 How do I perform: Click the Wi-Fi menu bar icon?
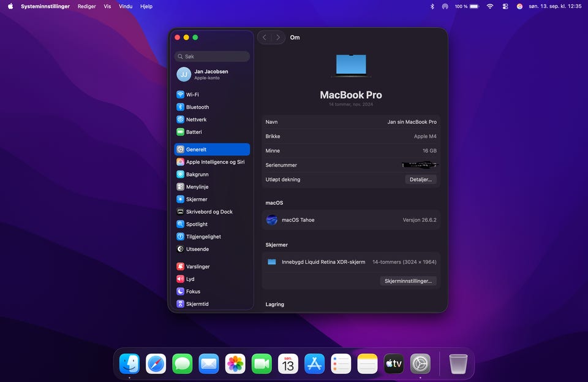[490, 6]
